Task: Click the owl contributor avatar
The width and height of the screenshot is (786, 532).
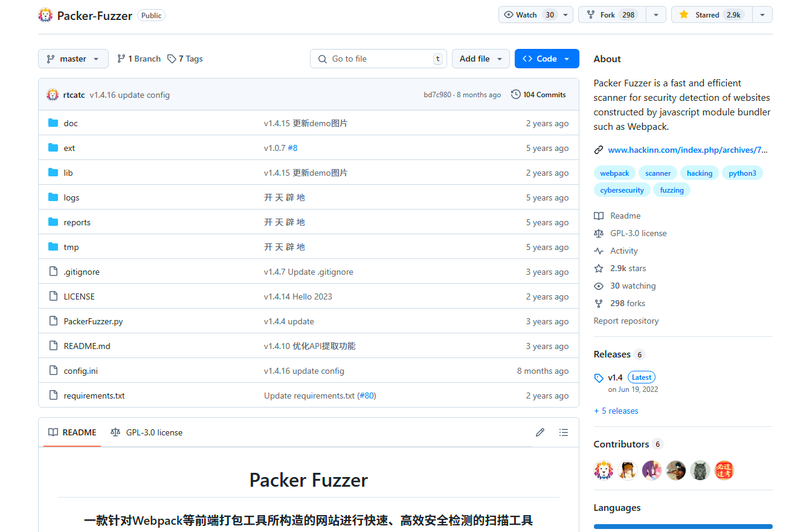Action: point(700,470)
